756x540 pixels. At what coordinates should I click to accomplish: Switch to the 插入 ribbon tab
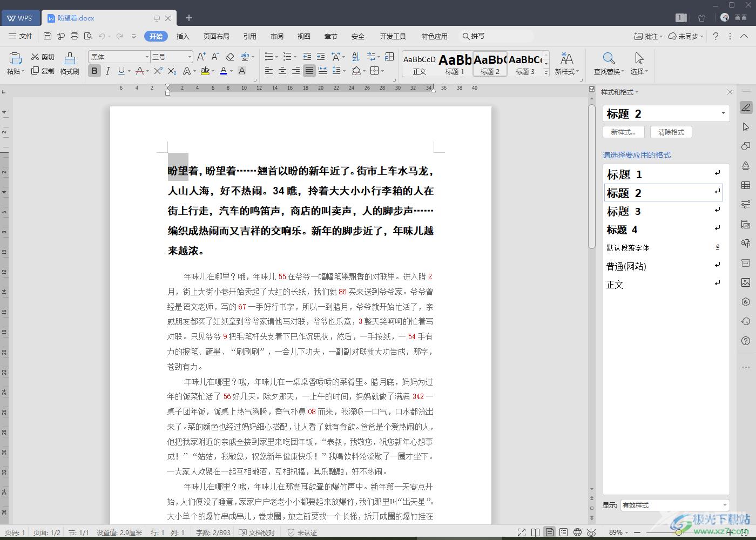183,36
